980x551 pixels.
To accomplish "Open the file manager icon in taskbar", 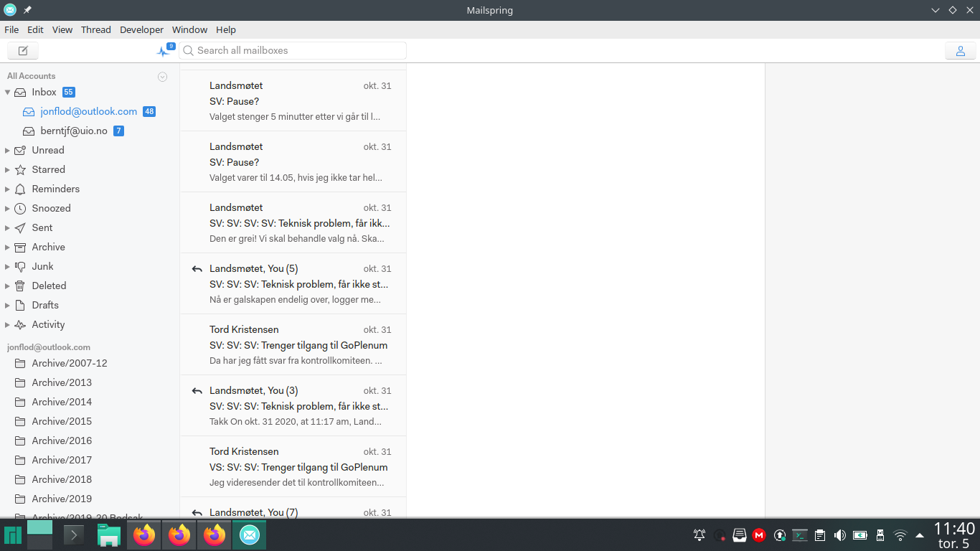I will coord(109,535).
